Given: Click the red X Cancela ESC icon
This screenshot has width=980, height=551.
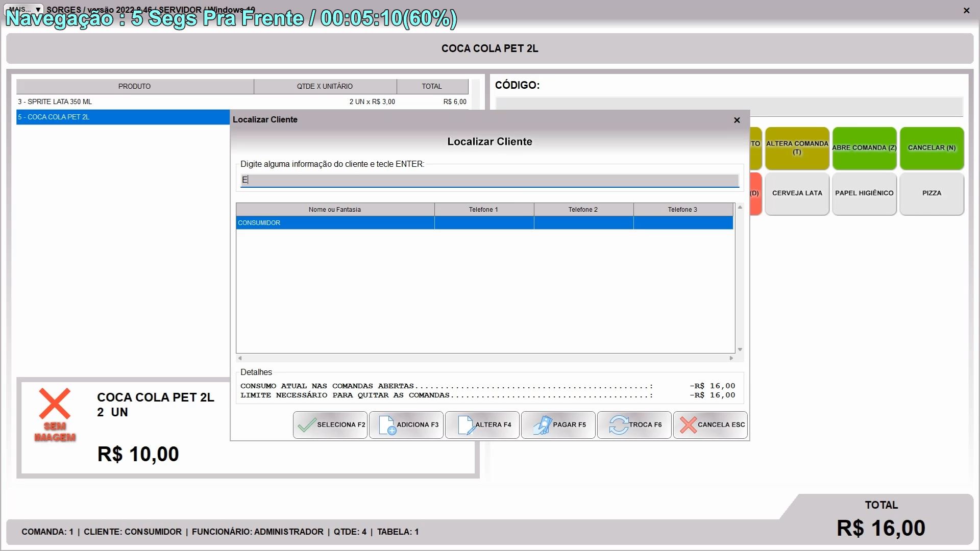Looking at the screenshot, I should coord(688,425).
